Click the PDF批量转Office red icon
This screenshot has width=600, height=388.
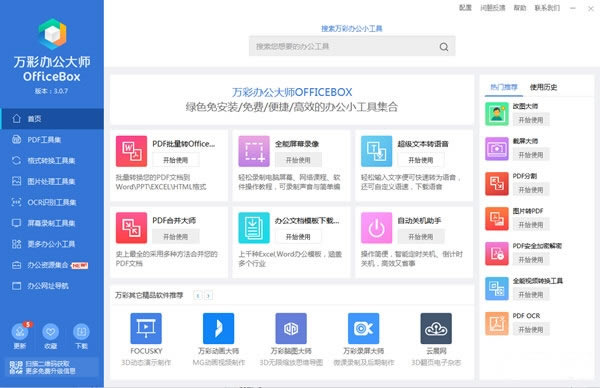click(131, 151)
